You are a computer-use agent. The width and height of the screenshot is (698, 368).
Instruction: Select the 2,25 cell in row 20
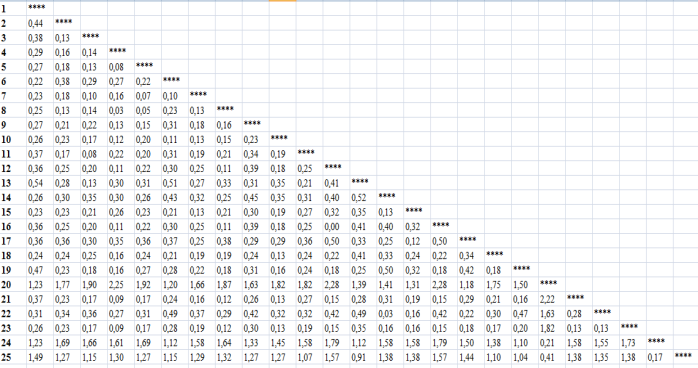tap(121, 285)
